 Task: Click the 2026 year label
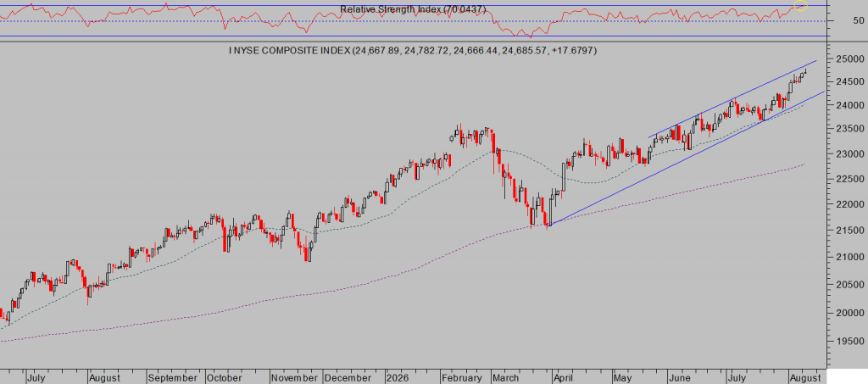(397, 378)
